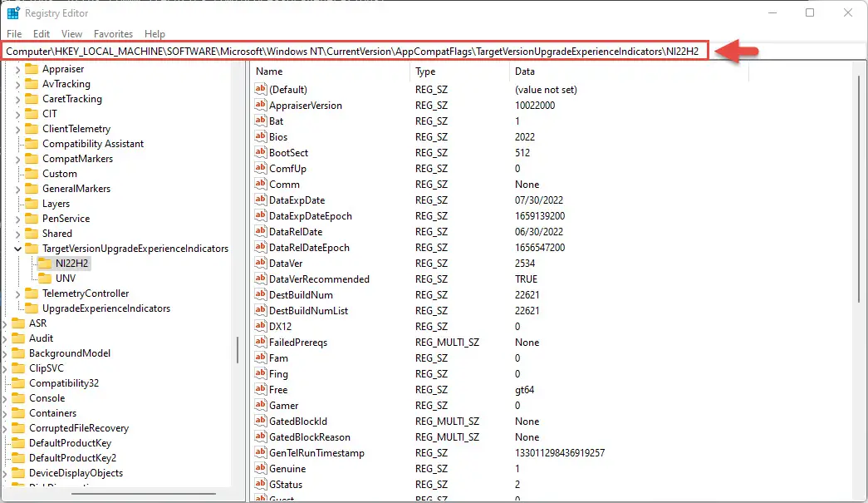Select the CorruptedFileRecovery key
The width and height of the screenshot is (868, 503).
(x=79, y=428)
